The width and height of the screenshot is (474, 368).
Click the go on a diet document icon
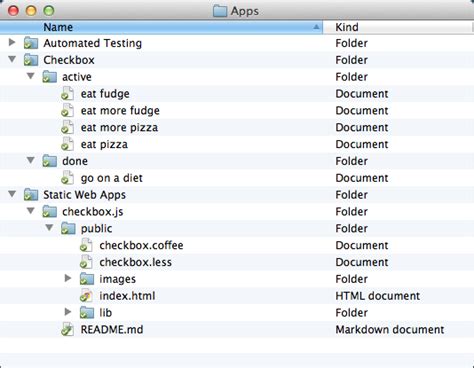(x=67, y=178)
